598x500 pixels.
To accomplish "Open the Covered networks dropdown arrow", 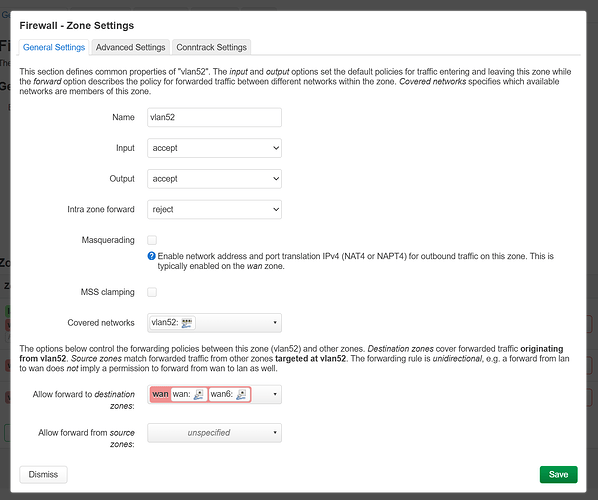I will (x=275, y=323).
